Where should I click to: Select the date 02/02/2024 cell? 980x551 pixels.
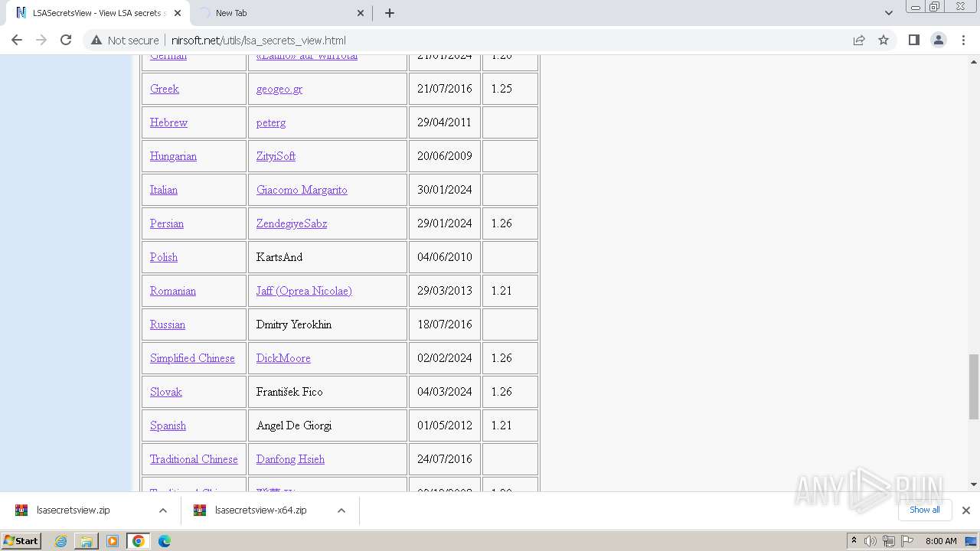pyautogui.click(x=445, y=358)
